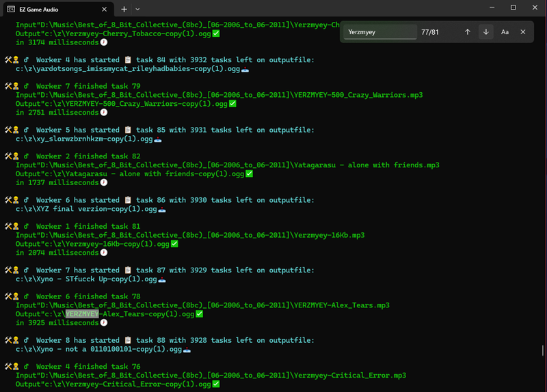Click the clipboard icon before task 87
Viewport: 547px width, 392px height.
(x=128, y=270)
